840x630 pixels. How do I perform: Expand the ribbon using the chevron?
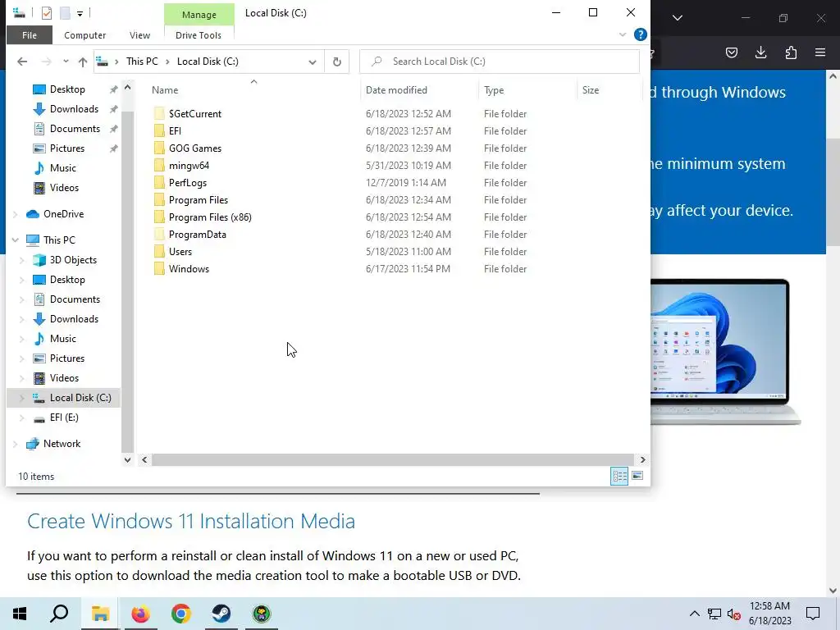pyautogui.click(x=623, y=34)
